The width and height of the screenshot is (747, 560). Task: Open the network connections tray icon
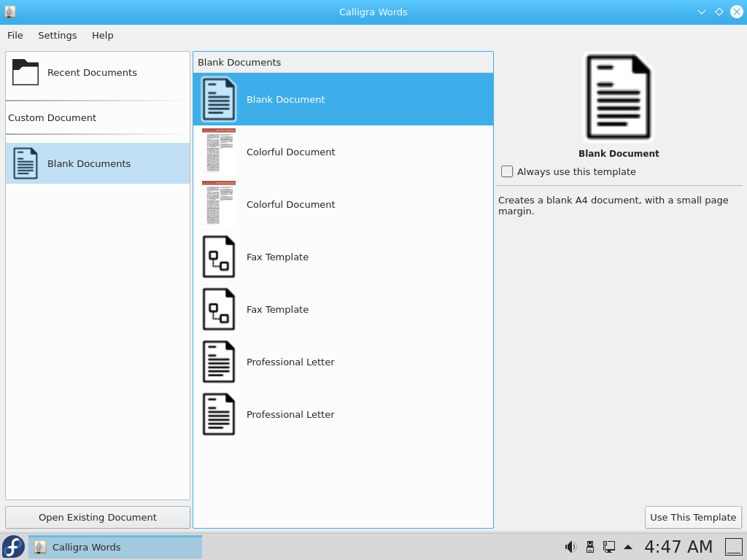[x=609, y=547]
